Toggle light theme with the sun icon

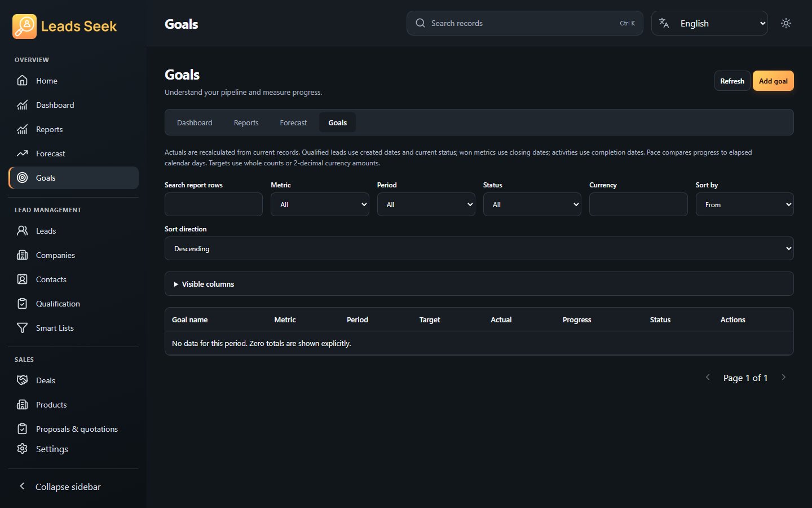(786, 23)
